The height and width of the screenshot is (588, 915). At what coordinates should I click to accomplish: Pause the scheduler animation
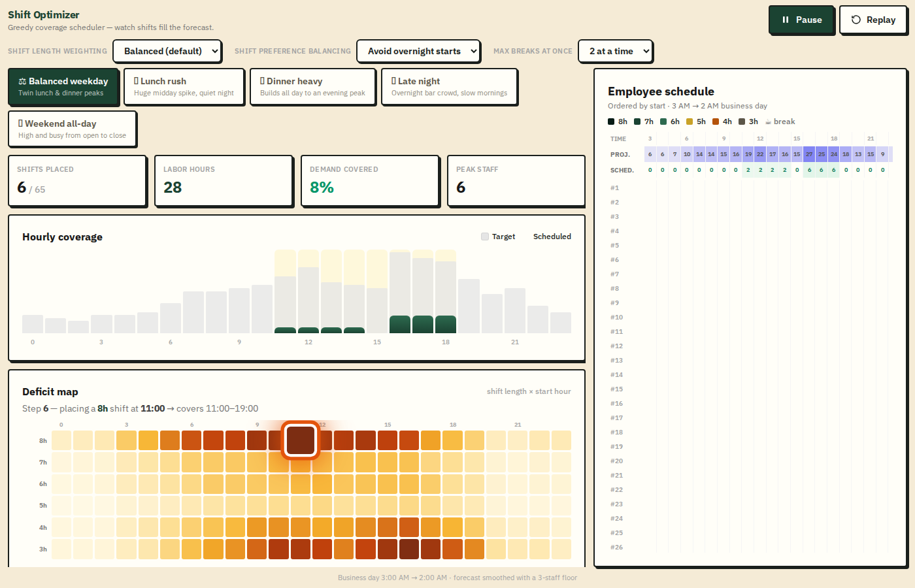tap(801, 20)
